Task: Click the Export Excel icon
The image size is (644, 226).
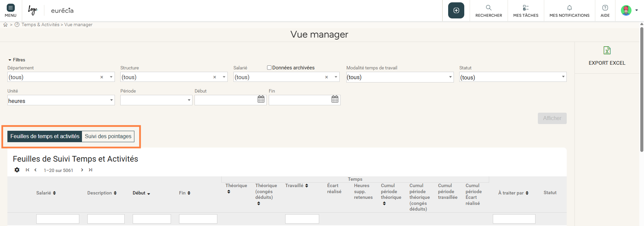Action: click(607, 51)
